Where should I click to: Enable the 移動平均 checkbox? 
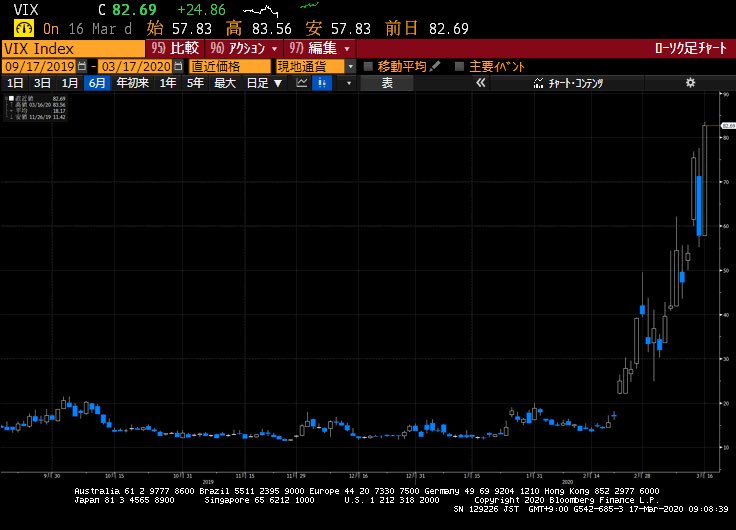point(368,66)
